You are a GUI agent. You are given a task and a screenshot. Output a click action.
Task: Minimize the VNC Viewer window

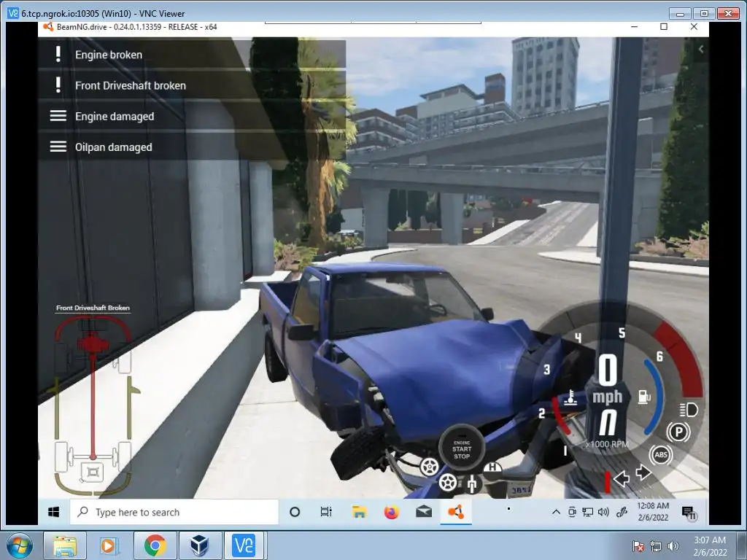click(680, 13)
